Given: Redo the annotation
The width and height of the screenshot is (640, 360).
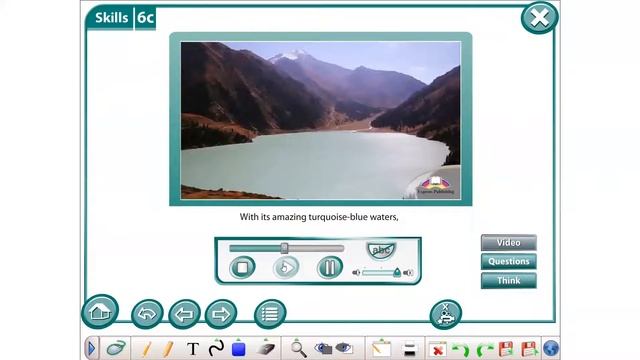Looking at the screenshot, I should (x=484, y=350).
